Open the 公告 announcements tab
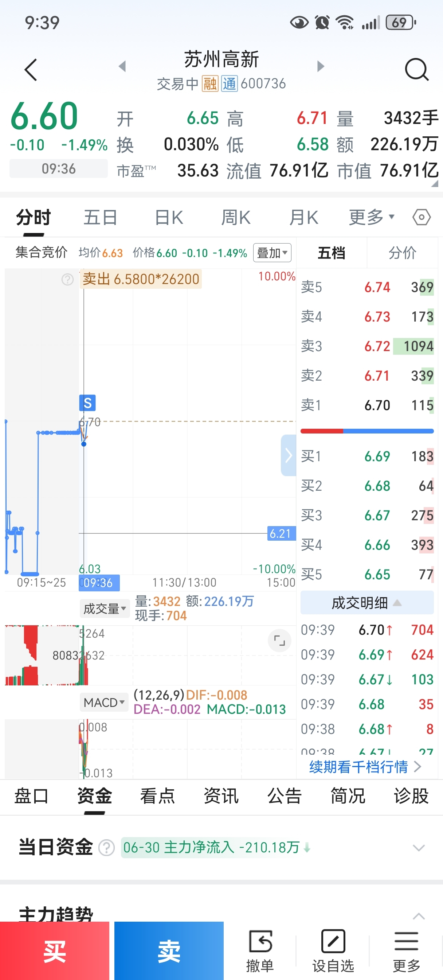The height and width of the screenshot is (980, 443). [x=285, y=796]
